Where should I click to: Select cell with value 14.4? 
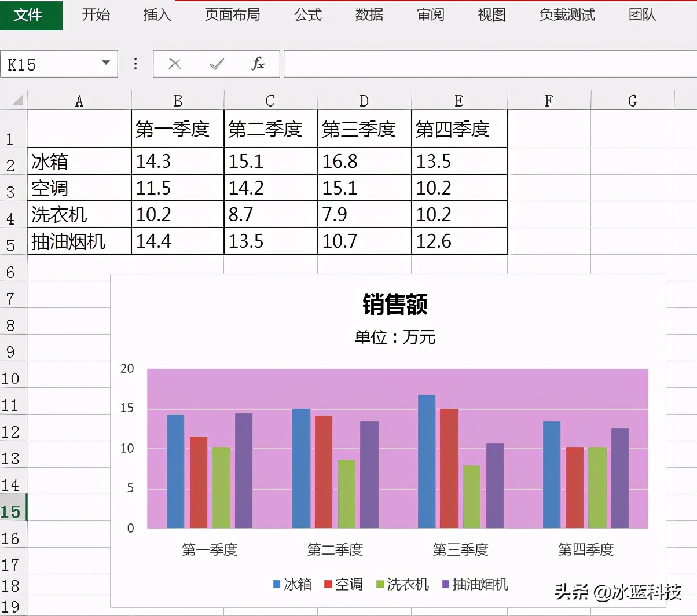pos(178,241)
